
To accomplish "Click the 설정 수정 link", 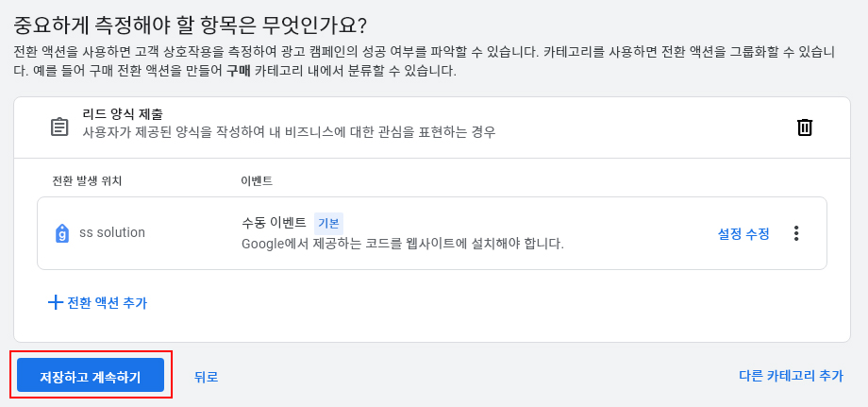I will [x=743, y=233].
